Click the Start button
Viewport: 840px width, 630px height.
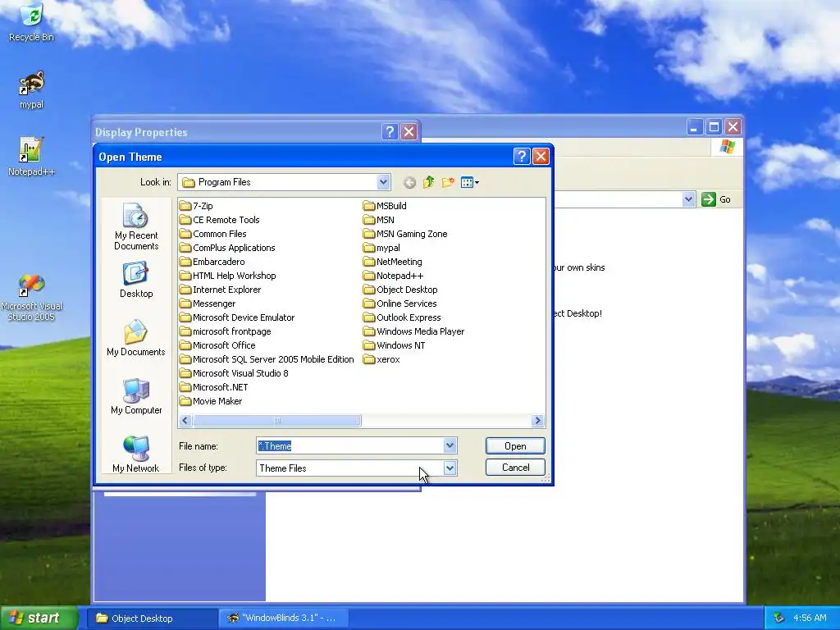pos(39,618)
